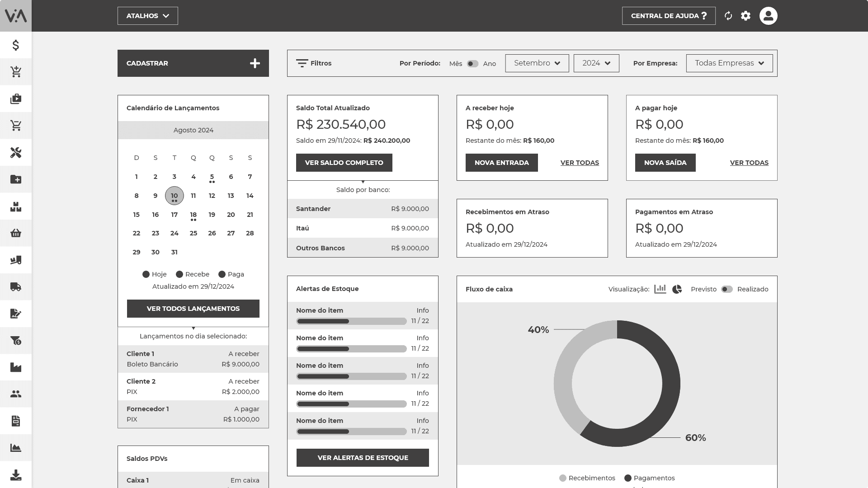The height and width of the screenshot is (488, 868).
Task: Toggle the period switch from Mês to Ano
Action: point(473,64)
